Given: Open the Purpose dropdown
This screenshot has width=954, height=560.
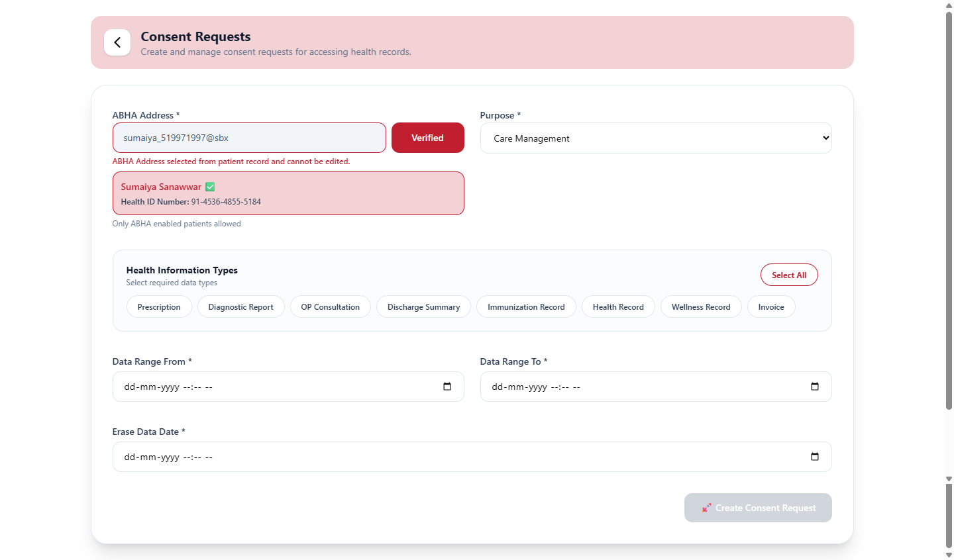Looking at the screenshot, I should pyautogui.click(x=656, y=138).
